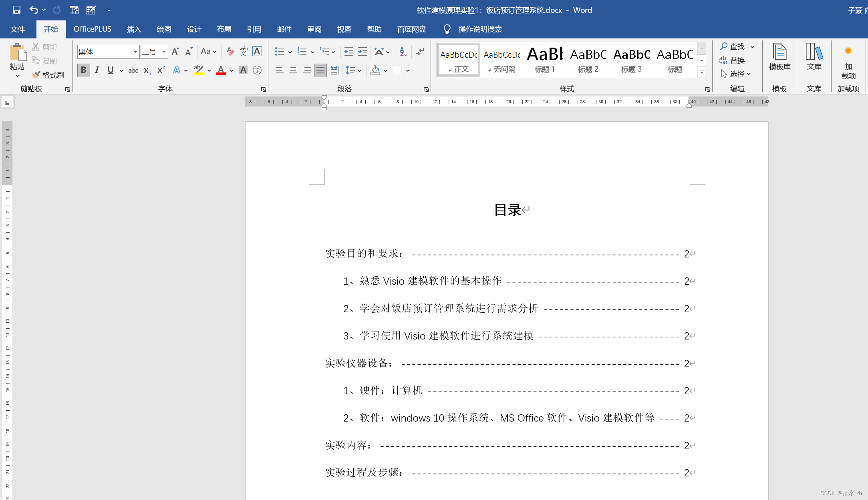Apply the 标题 1 heading style

coord(545,60)
